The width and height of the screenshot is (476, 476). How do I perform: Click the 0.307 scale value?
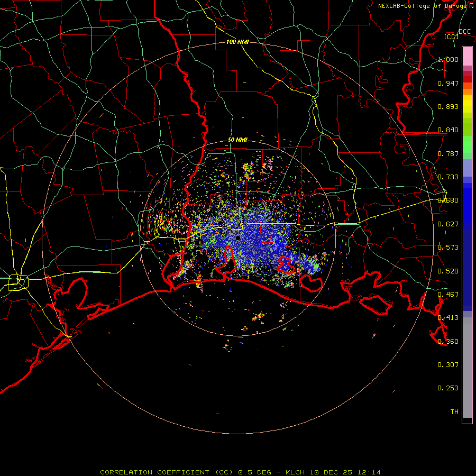(448, 365)
